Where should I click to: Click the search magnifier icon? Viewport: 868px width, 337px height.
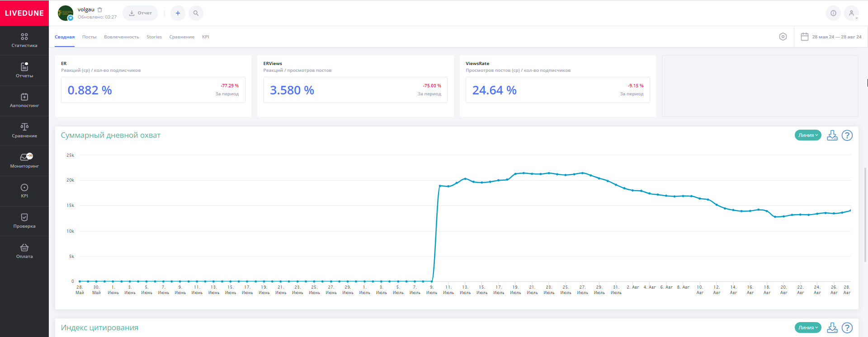196,13
